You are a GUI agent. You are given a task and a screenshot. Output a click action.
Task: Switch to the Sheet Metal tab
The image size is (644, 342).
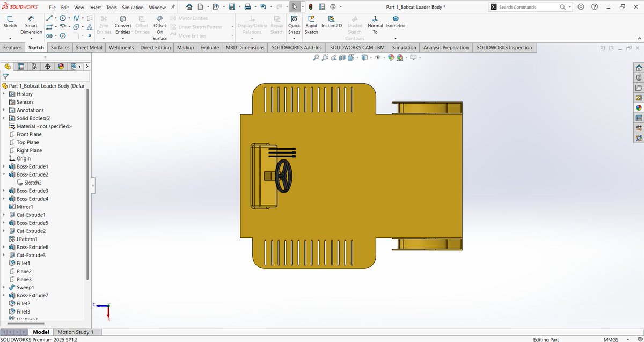(89, 48)
